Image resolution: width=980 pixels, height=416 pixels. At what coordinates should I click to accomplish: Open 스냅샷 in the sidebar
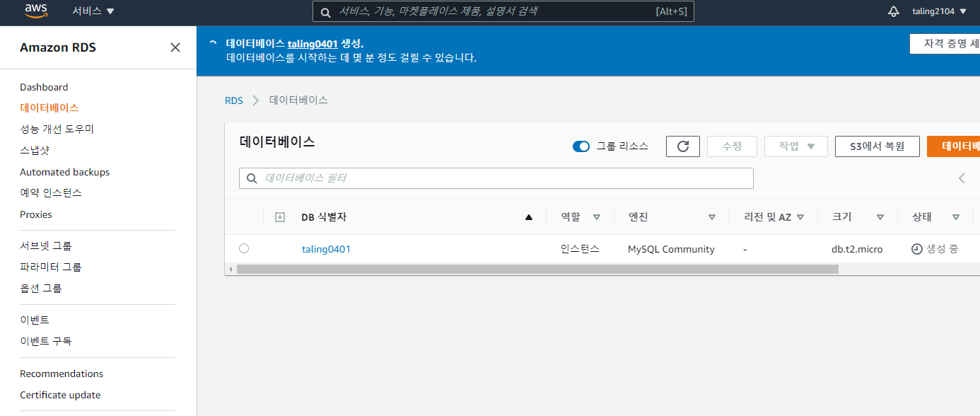(x=35, y=150)
